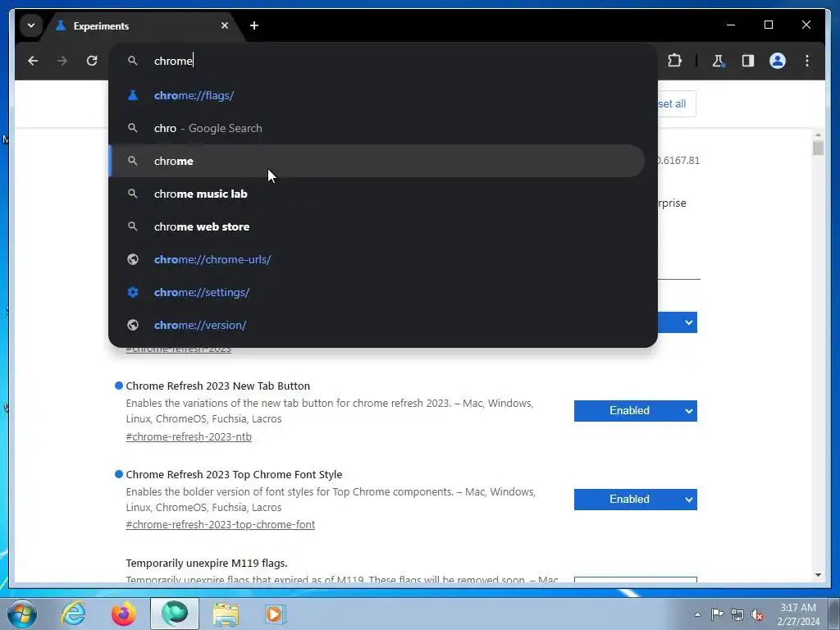Viewport: 840px width, 630px height.
Task: Click the page scrollbar thumb
Action: pyautogui.click(x=818, y=148)
